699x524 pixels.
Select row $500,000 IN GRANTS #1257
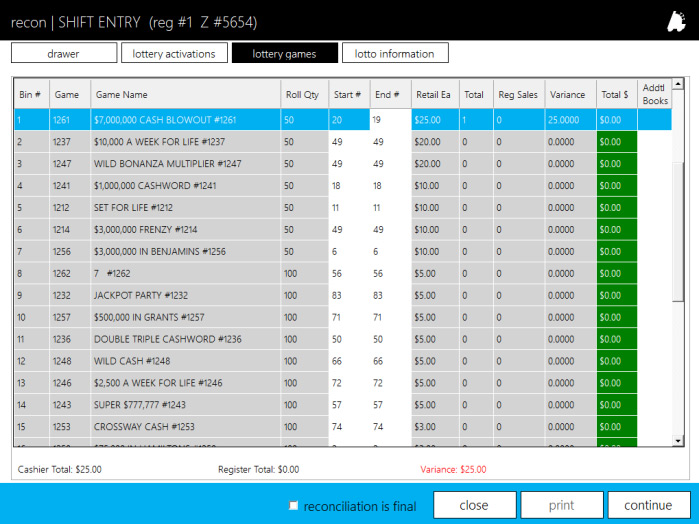point(342,317)
